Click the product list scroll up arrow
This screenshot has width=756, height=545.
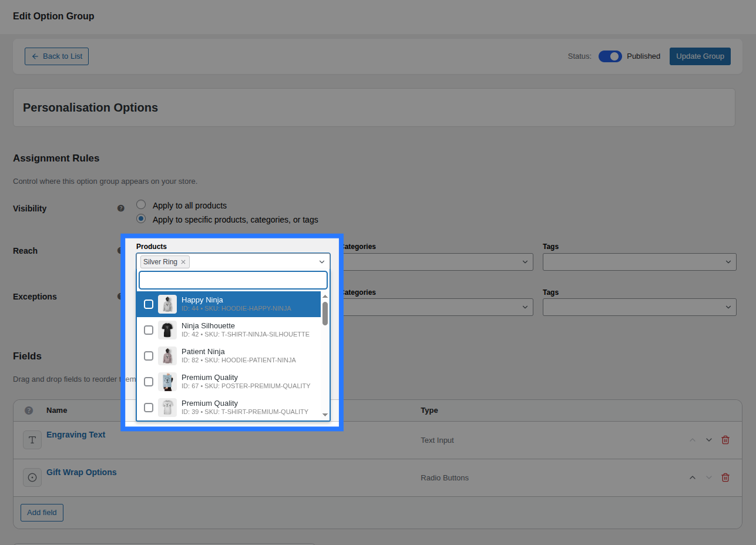pyautogui.click(x=325, y=297)
